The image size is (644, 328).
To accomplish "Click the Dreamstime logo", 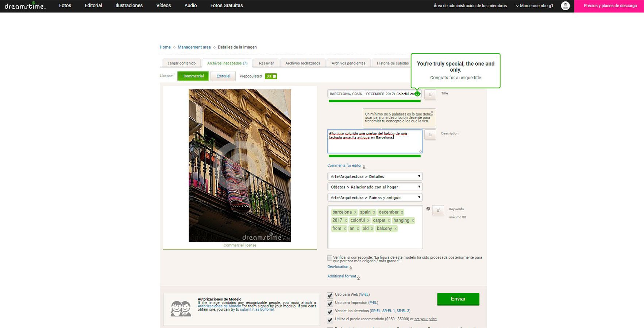I will (25, 6).
